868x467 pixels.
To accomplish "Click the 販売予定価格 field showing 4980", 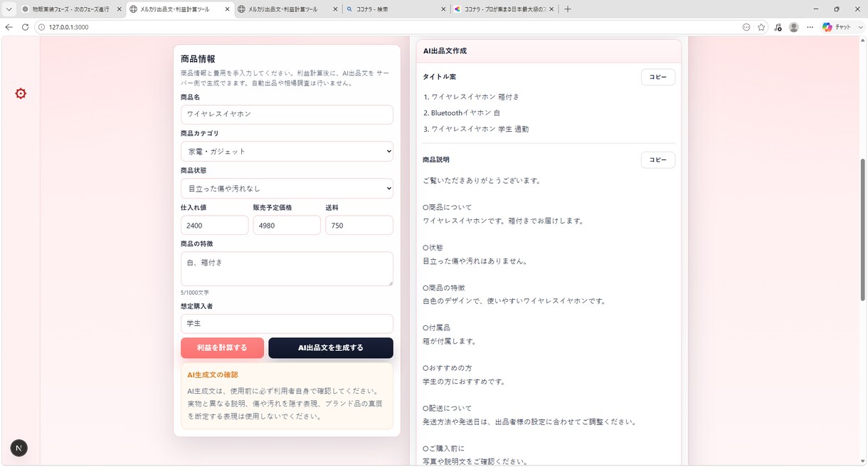I will [287, 225].
